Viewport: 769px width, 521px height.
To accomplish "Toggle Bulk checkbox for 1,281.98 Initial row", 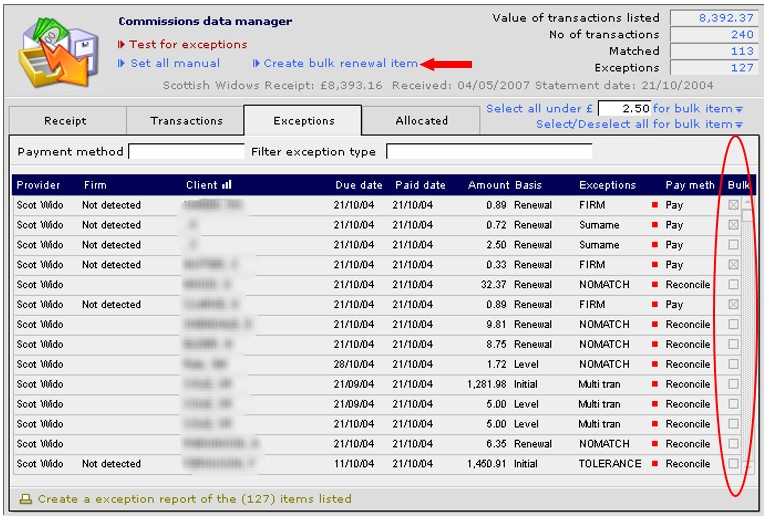I will (733, 384).
